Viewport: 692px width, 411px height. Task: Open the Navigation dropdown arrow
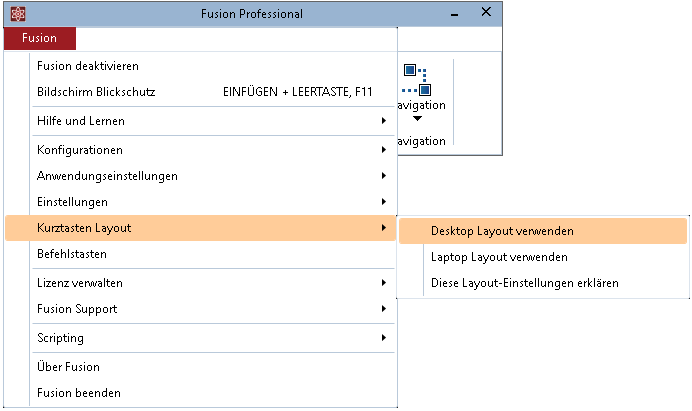(418, 119)
